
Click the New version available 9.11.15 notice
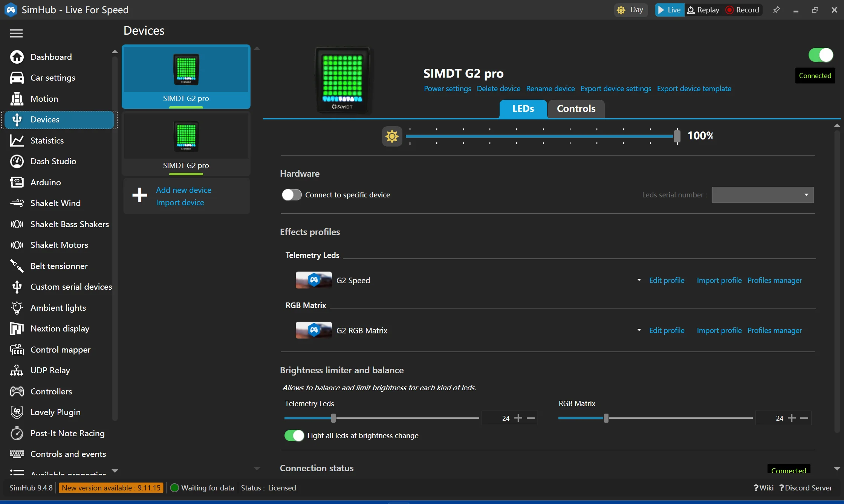point(111,488)
